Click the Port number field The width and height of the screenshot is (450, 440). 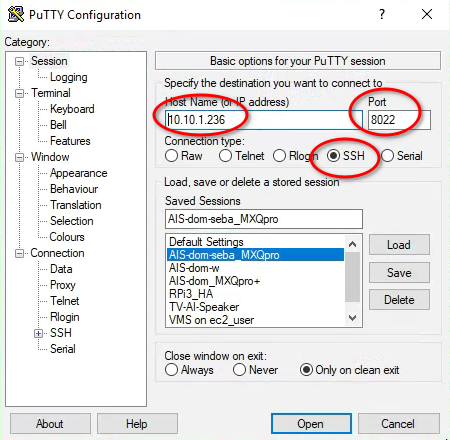[399, 120]
